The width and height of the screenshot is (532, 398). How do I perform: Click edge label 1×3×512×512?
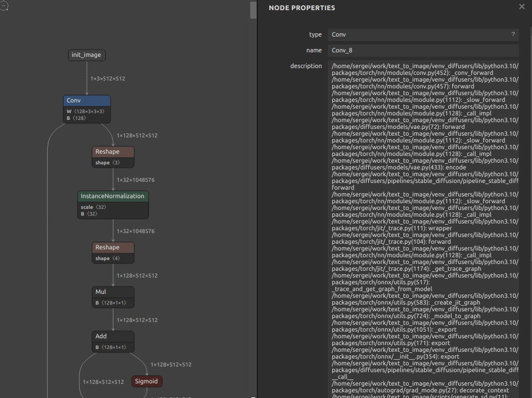(x=107, y=79)
